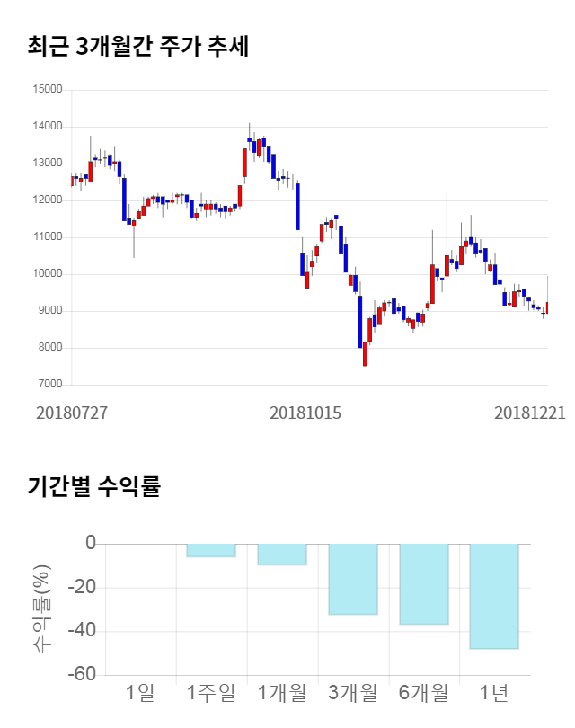Image resolution: width=575 pixels, height=728 pixels.
Task: Click the 3개월 axis label
Action: pos(353,693)
